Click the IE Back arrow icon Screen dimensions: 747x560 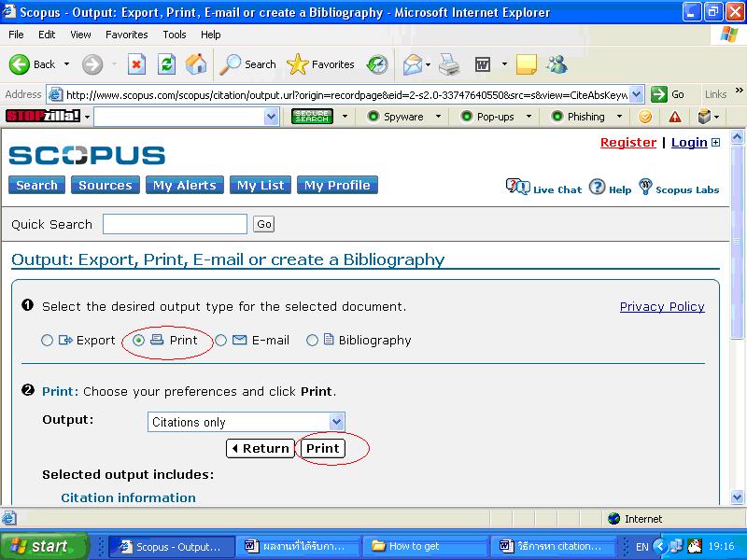(20, 64)
